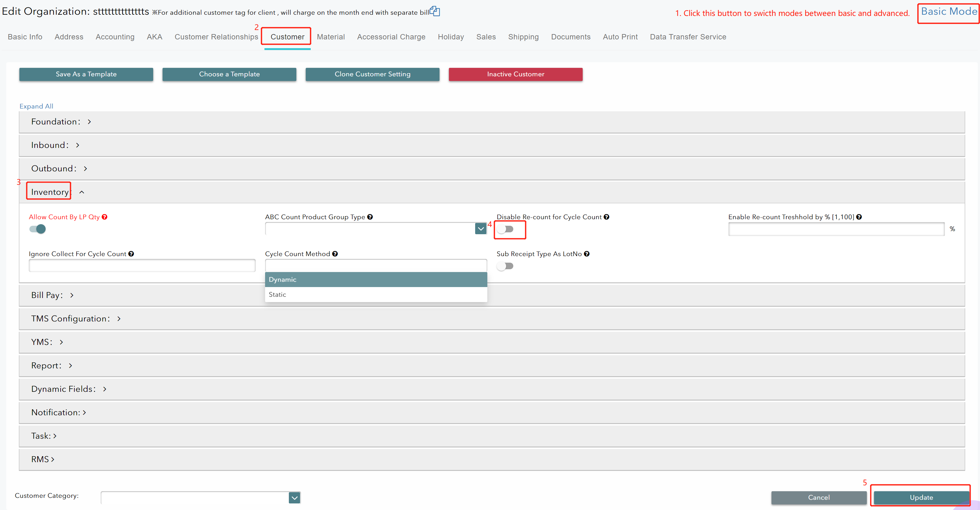Click help icon for Ignore Collect For Cycle Count

click(131, 254)
